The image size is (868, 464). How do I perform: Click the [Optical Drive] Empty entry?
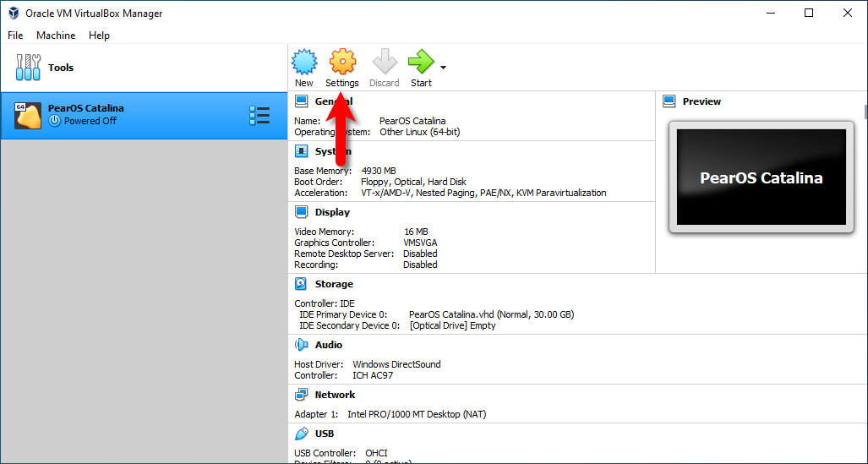(x=453, y=325)
